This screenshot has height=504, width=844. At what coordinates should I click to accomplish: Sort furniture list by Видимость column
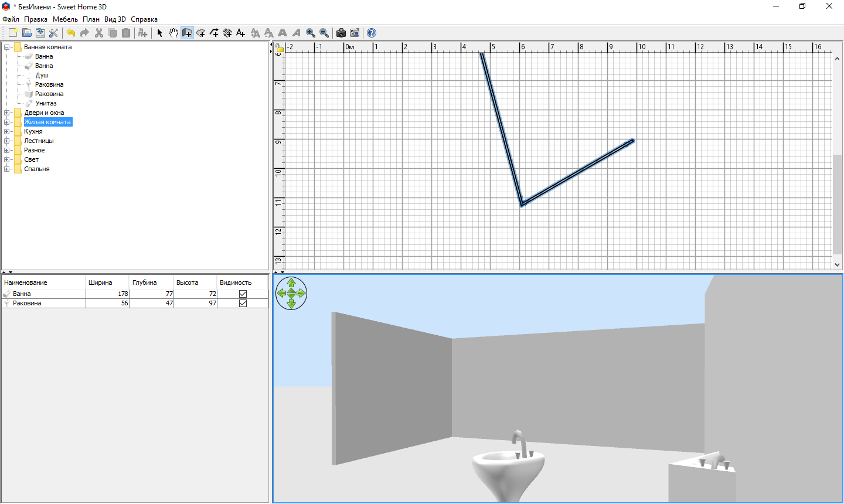coord(243,282)
